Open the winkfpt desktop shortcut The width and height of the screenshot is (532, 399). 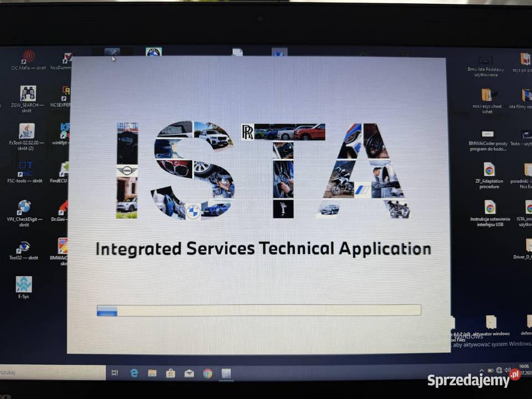tap(64, 131)
